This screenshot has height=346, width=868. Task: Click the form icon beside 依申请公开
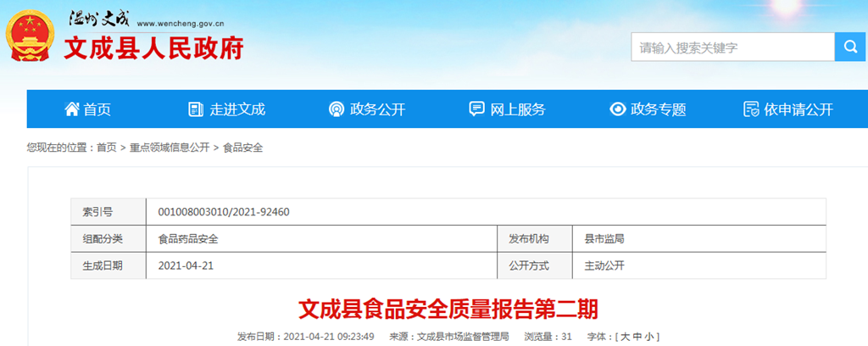(751, 109)
